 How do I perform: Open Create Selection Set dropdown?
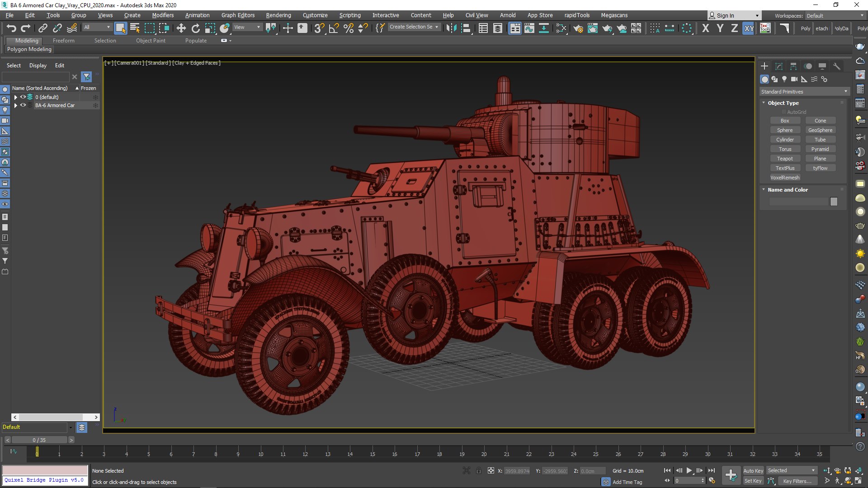[x=414, y=27]
